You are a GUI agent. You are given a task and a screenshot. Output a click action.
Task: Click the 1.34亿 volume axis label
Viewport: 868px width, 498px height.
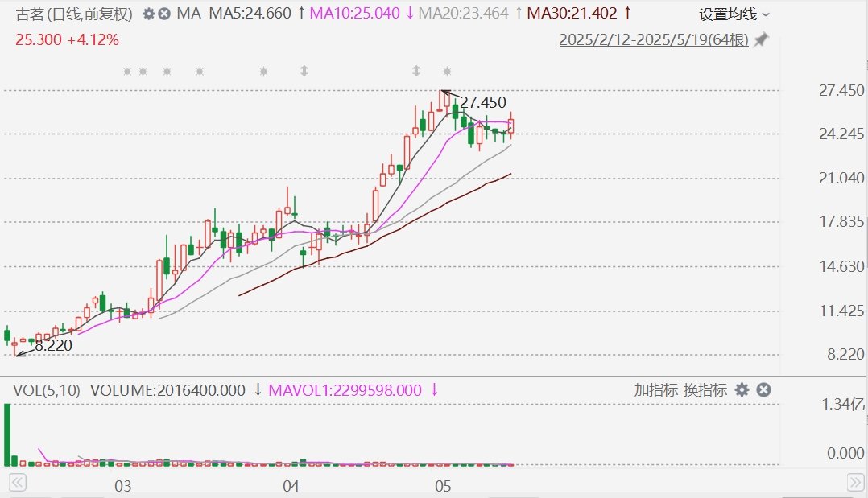point(843,405)
